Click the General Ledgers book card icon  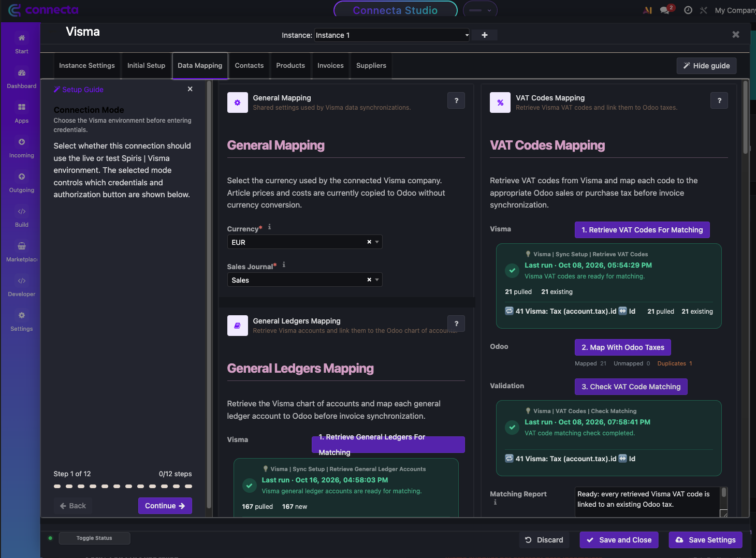tap(237, 326)
